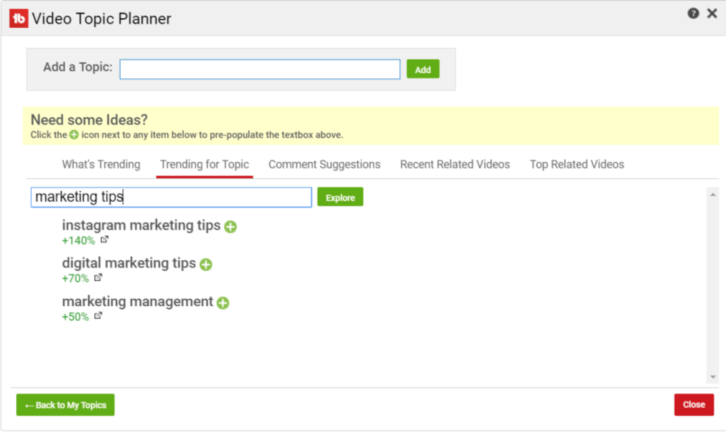Add 'instagram marketing tips' with plus icon

(231, 227)
